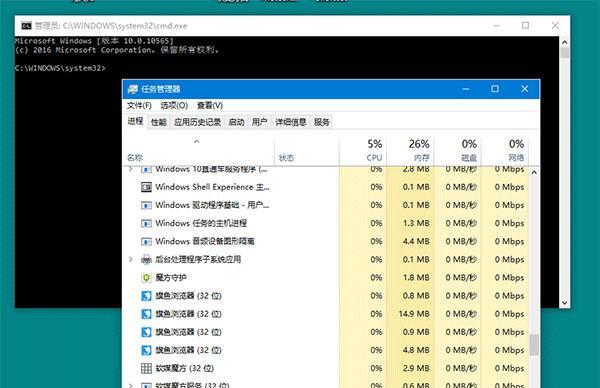Expand the 后台处理程序子系统应用 process group

[x=131, y=259]
